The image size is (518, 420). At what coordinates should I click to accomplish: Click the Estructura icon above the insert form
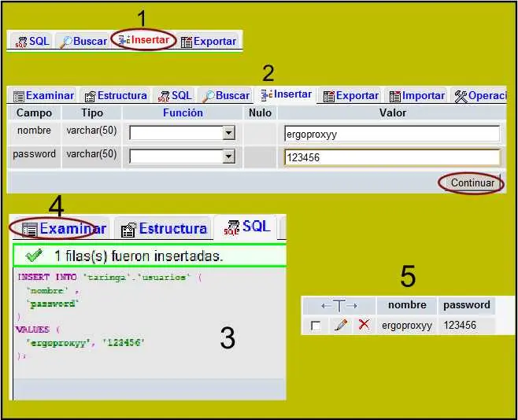(x=91, y=96)
